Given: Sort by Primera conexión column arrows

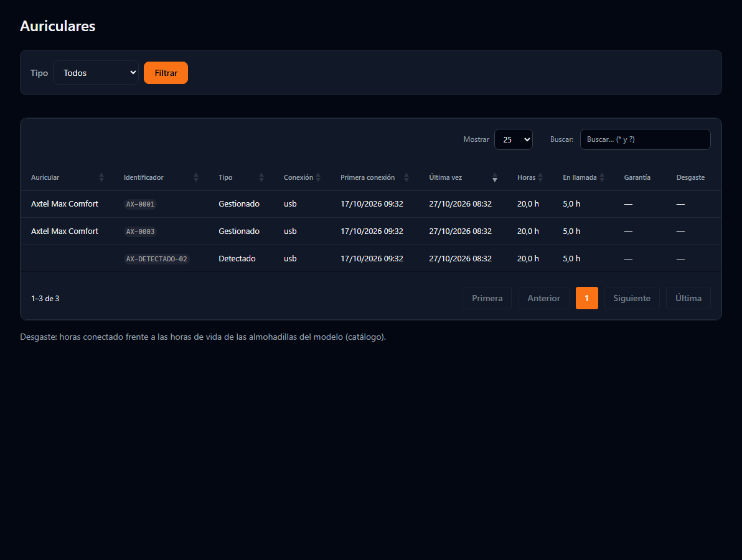Looking at the screenshot, I should [406, 177].
